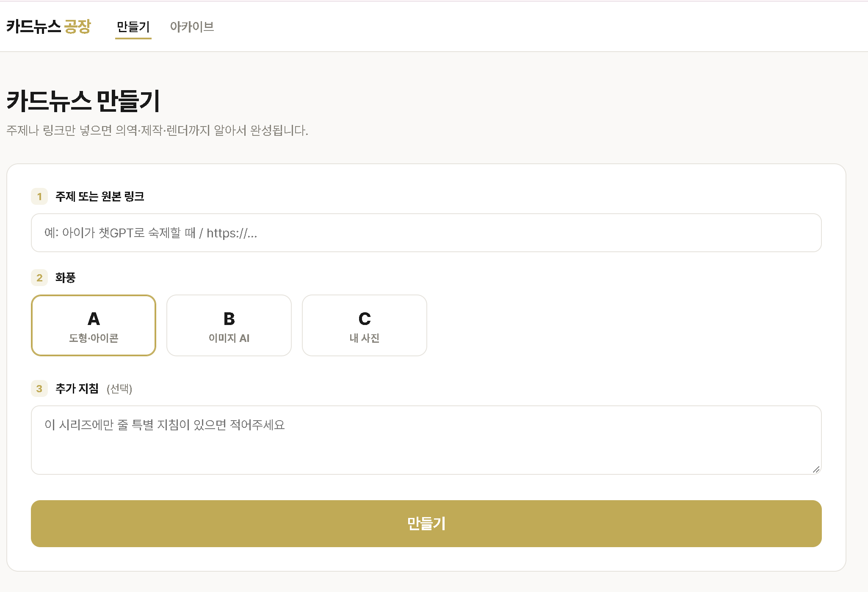Select style C 내 사진
Viewport: 868px width, 592px height.
tap(365, 325)
